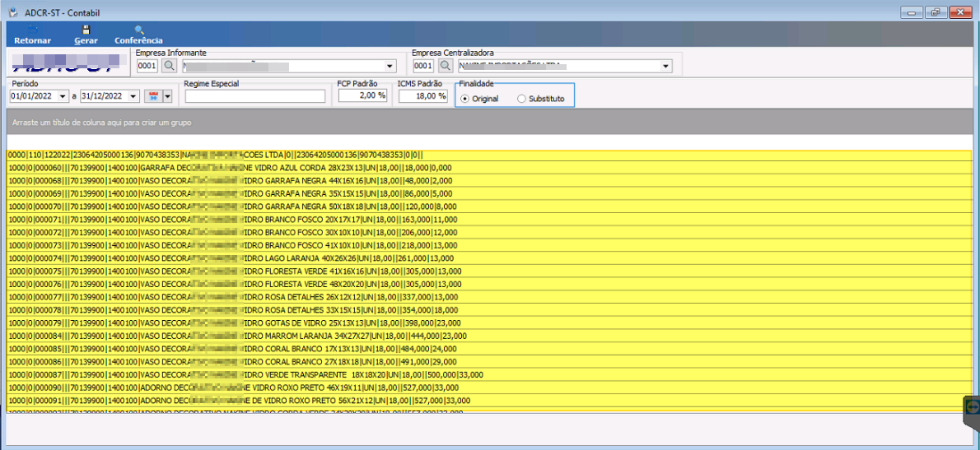Search Empresa Informante with magnifier button

coord(170,66)
